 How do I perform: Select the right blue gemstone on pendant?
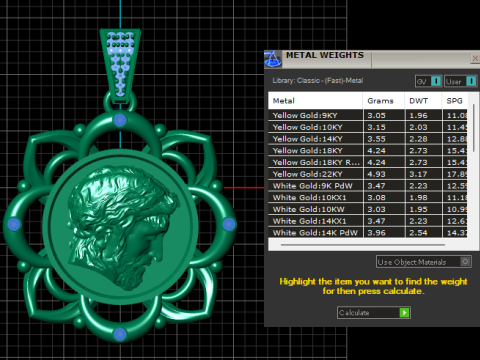point(229,224)
